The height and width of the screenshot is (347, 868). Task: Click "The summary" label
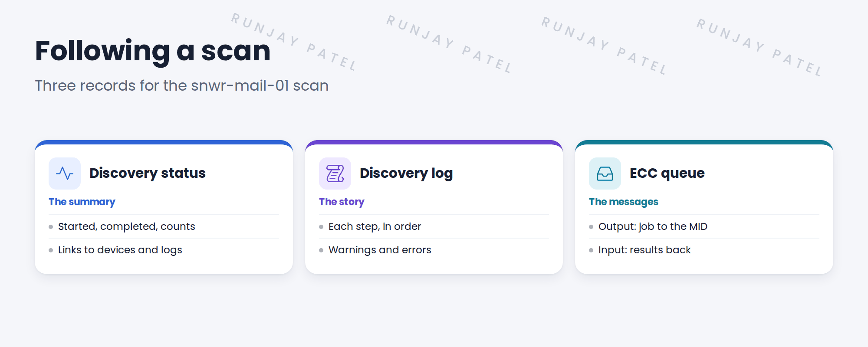pos(82,202)
